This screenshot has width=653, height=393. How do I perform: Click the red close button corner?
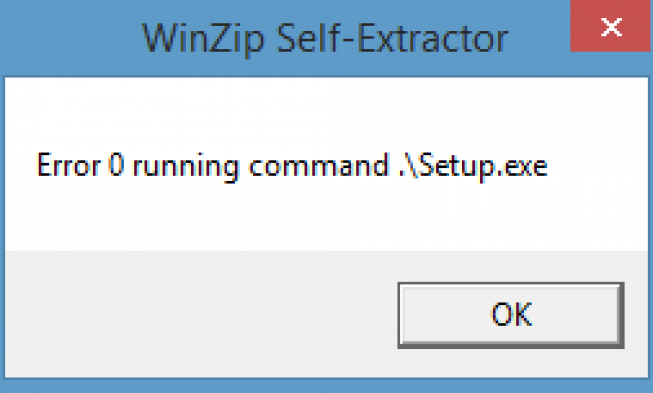pyautogui.click(x=611, y=26)
